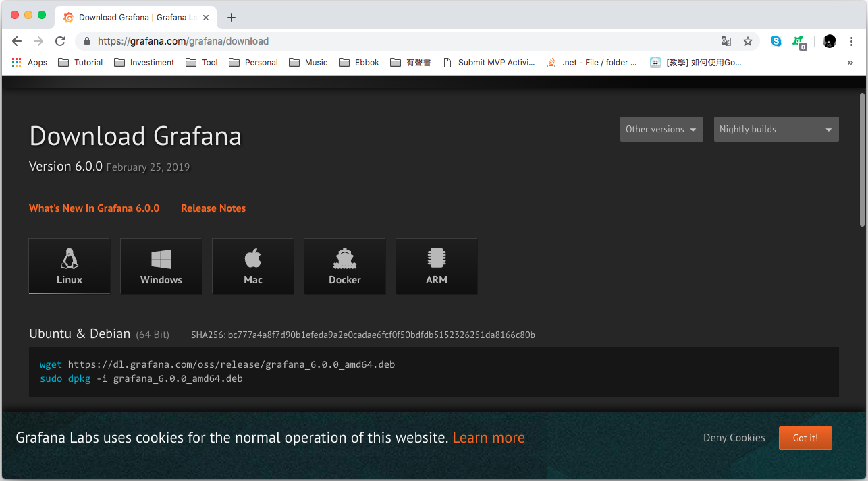This screenshot has height=481, width=868.
Task: Open the Apps bookmark shortcut
Action: tap(30, 63)
